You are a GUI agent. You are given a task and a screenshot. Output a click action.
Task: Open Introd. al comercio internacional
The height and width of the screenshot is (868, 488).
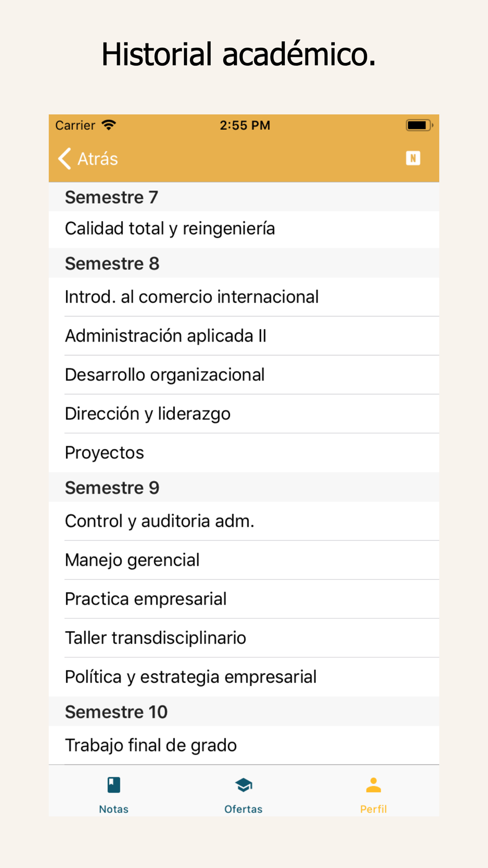pos(244,297)
